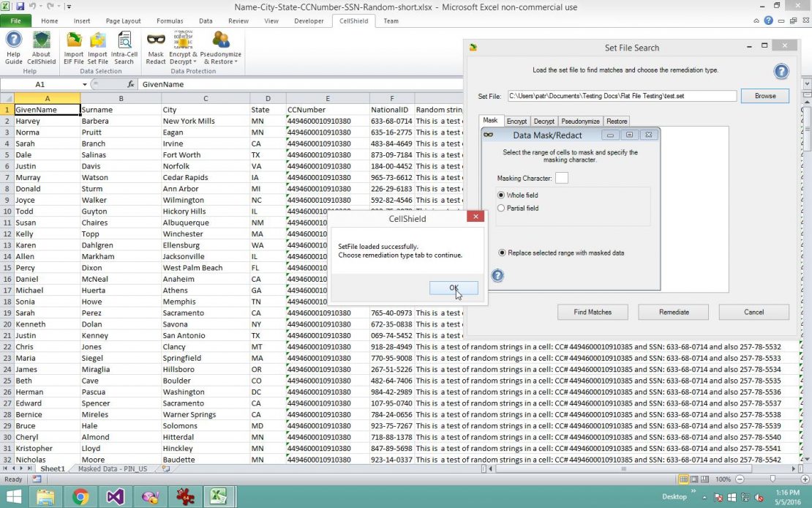
Task: Click the Masking Character input box
Action: tap(561, 178)
